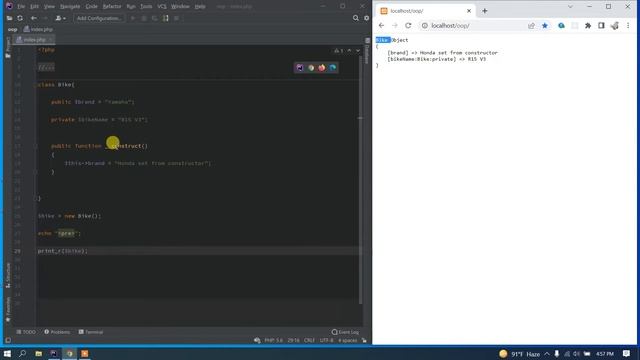Screen dimensions: 640x360
Task: Click the bookmark star in Chrome
Action: pyautogui.click(x=544, y=25)
